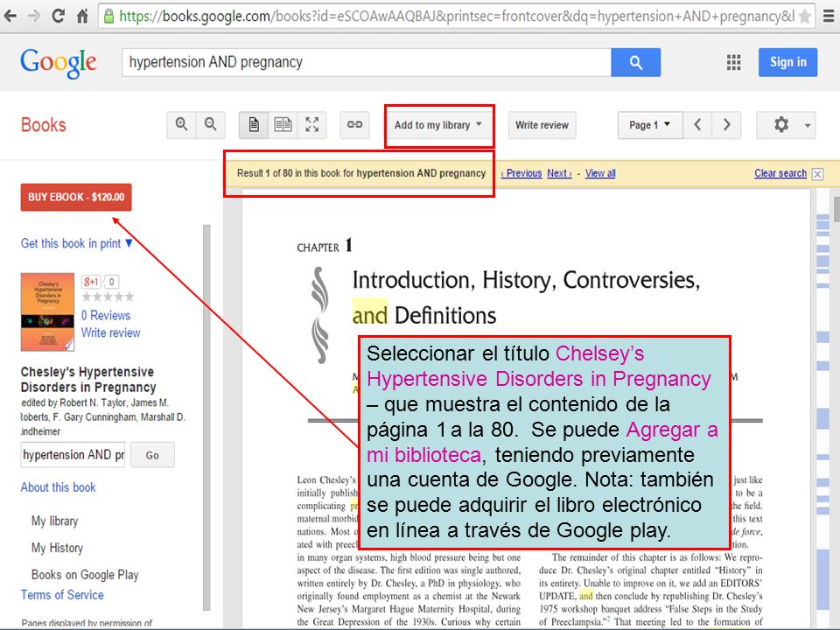This screenshot has width=840, height=630.
Task: Reload the page with the refresh icon
Action: (59, 16)
